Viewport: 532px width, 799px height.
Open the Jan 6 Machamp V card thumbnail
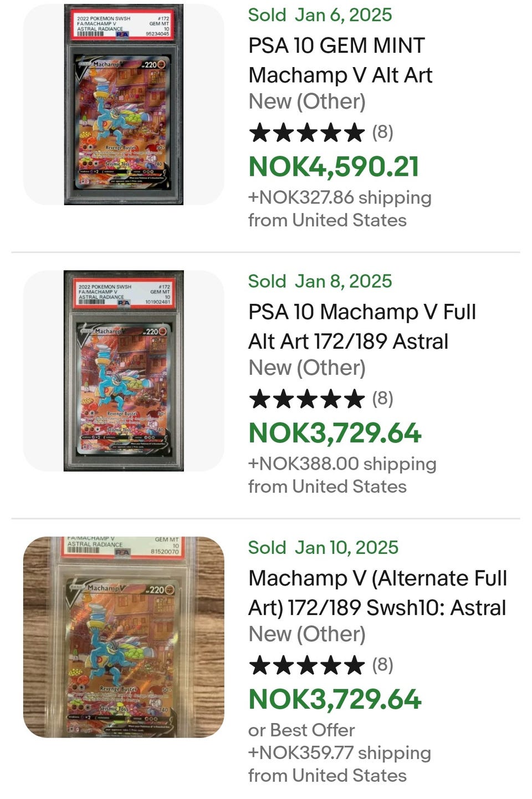click(124, 104)
